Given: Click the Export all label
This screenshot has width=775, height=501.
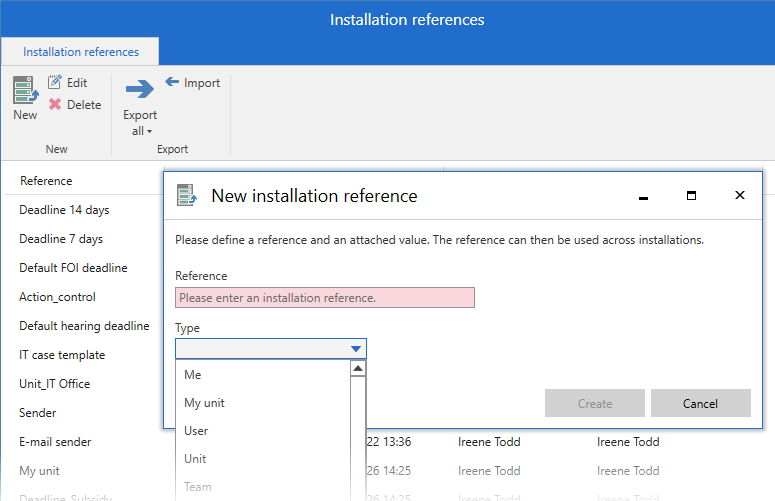Looking at the screenshot, I should click(140, 123).
